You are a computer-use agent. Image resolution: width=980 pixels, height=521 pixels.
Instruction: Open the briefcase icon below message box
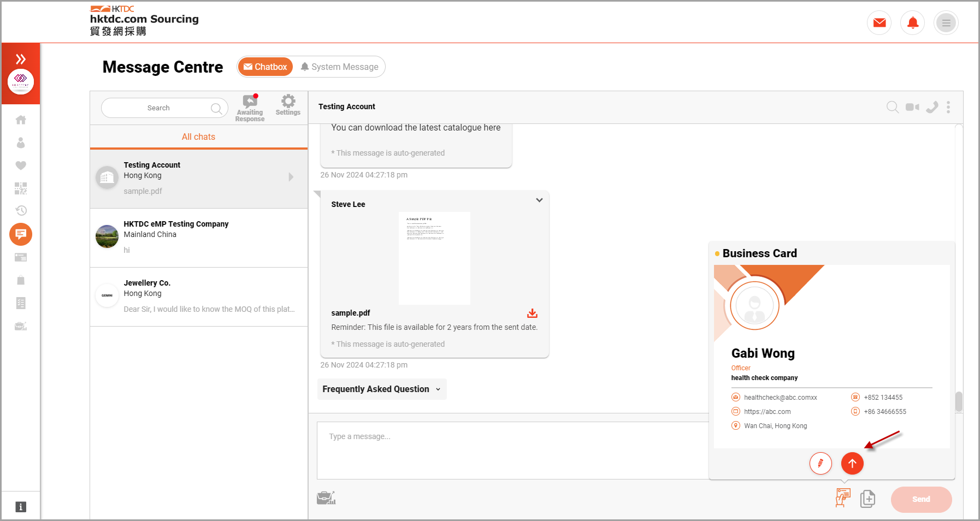pyautogui.click(x=326, y=498)
